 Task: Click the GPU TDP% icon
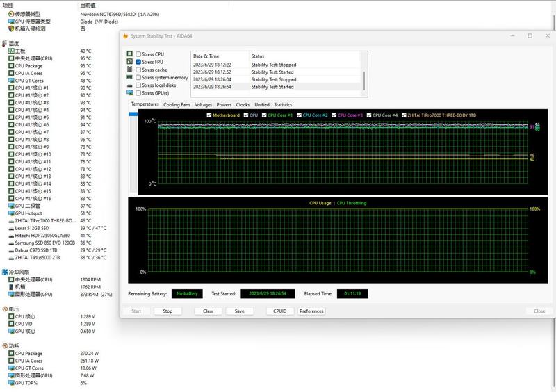point(11,383)
